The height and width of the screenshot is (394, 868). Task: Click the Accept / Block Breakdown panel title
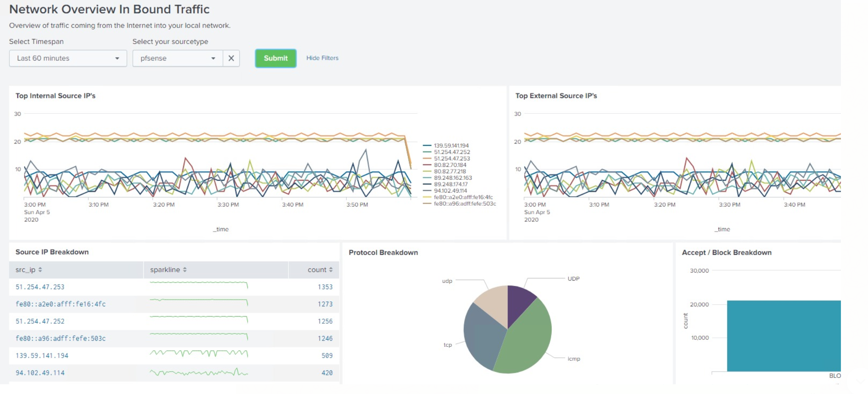727,252
